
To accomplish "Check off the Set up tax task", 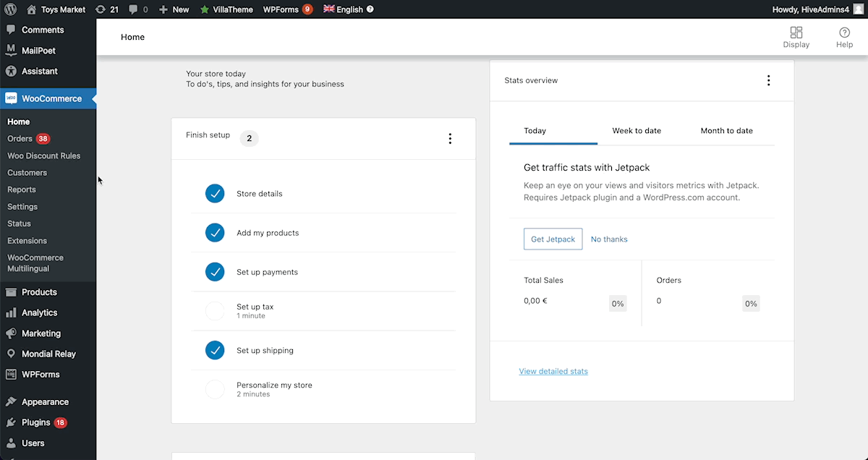I will coord(215,311).
